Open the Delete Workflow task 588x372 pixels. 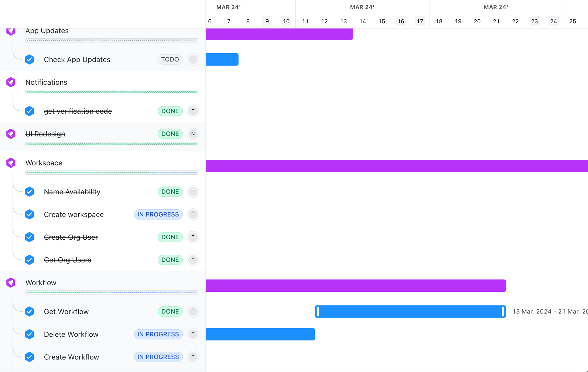click(71, 334)
